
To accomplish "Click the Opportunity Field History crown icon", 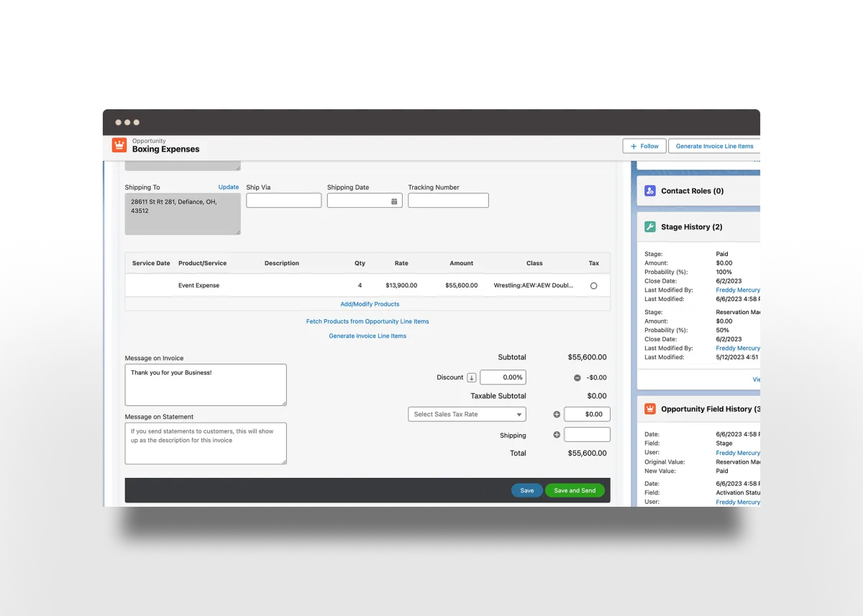I will (650, 409).
